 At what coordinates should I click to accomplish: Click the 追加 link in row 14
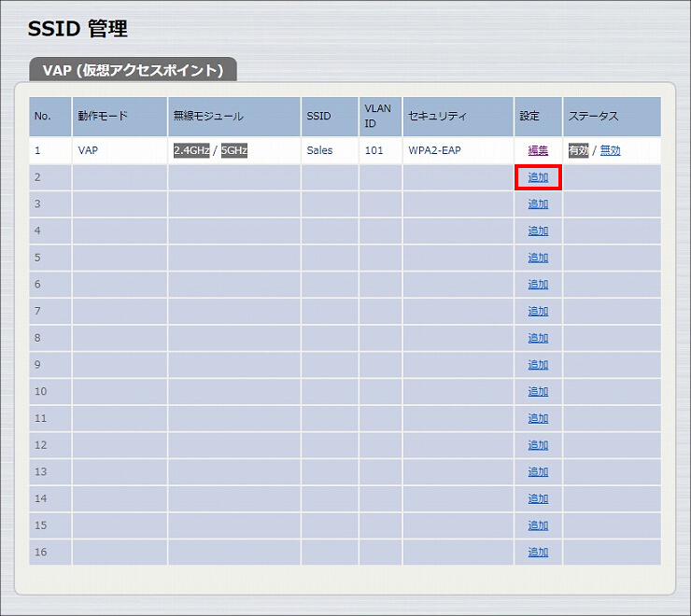pos(538,498)
